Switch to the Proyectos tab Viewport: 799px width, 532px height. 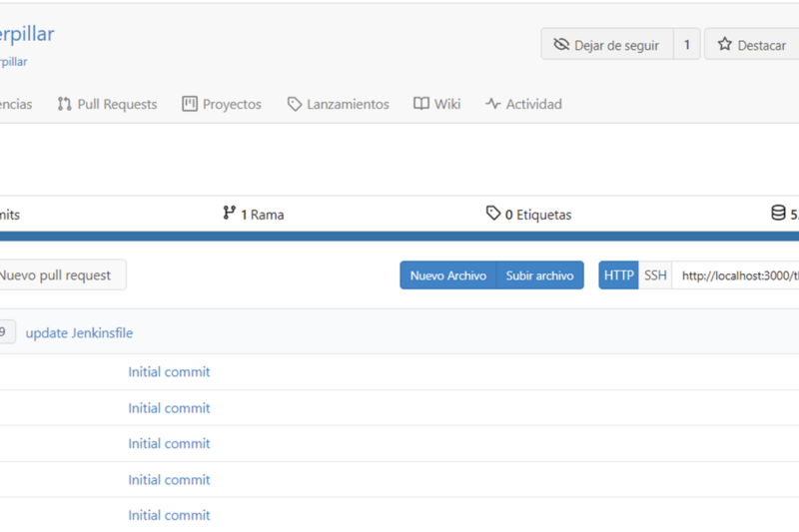point(222,104)
